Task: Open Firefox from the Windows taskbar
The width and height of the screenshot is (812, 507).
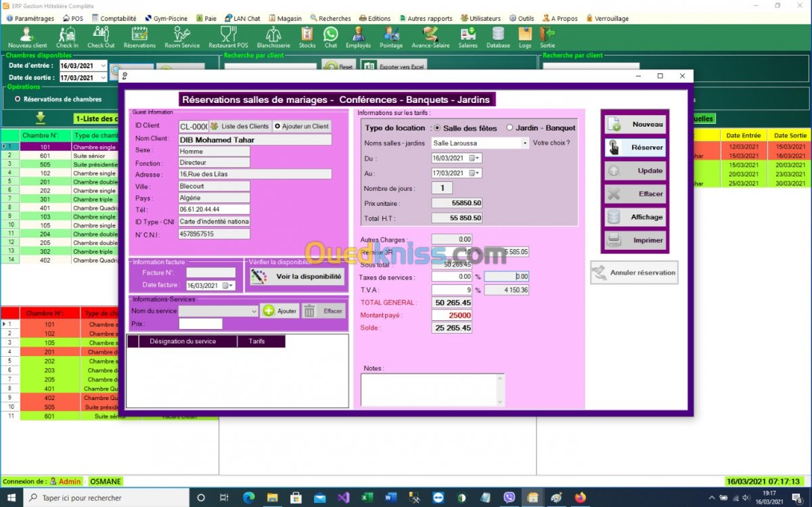Action: click(580, 498)
